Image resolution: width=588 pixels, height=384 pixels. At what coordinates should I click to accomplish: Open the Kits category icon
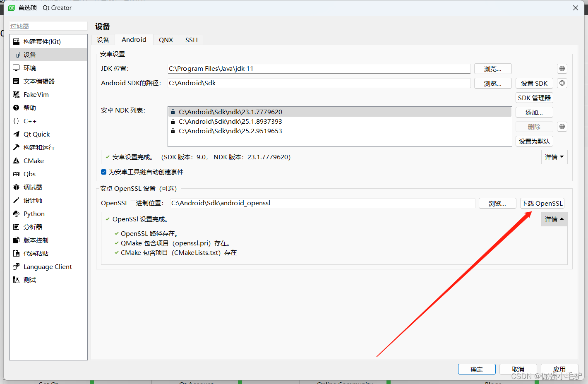click(16, 41)
